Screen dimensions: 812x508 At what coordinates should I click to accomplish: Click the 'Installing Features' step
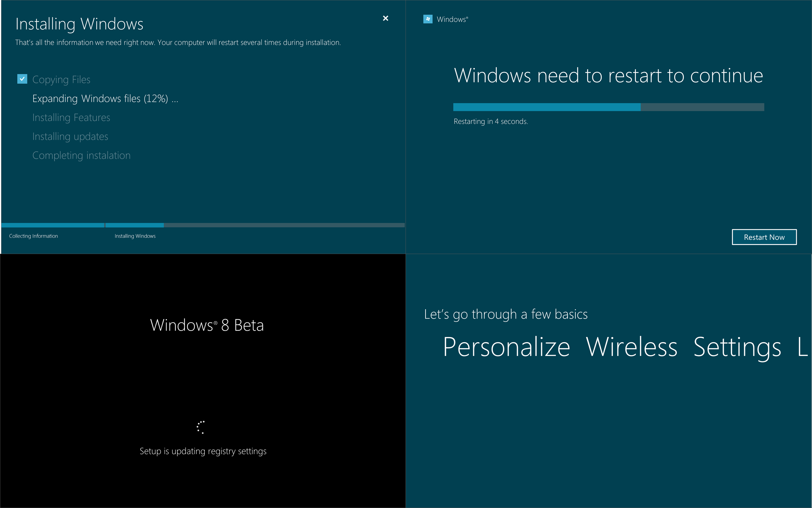[x=71, y=117]
